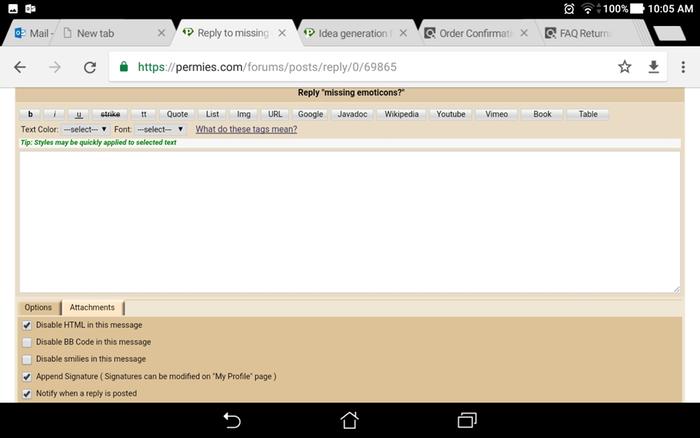Switch to the Attachments tab
Image resolution: width=700 pixels, height=438 pixels.
click(92, 307)
